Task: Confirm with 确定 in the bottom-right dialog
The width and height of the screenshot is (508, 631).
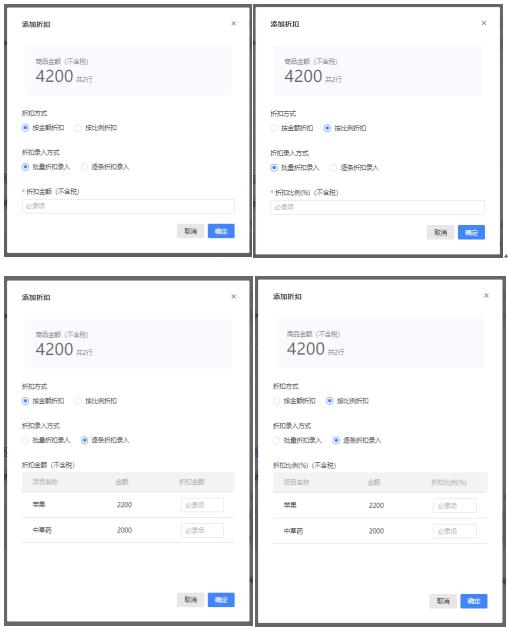Action: 474,601
